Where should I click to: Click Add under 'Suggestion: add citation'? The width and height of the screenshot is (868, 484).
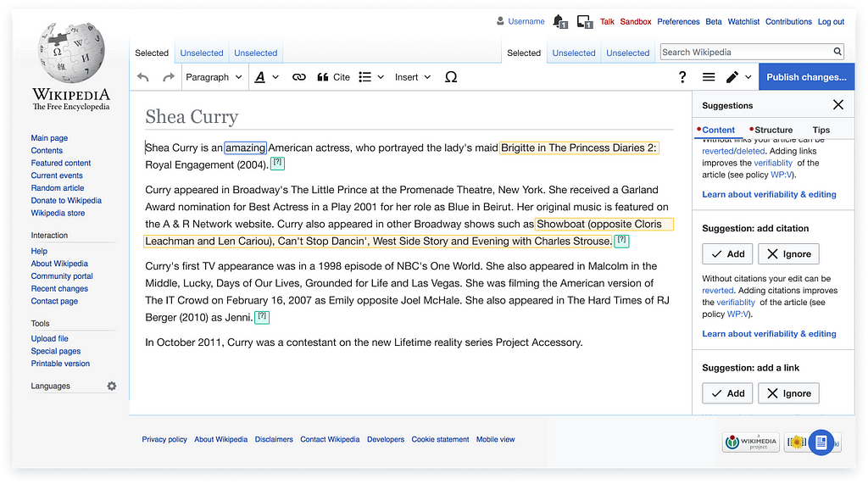click(727, 253)
